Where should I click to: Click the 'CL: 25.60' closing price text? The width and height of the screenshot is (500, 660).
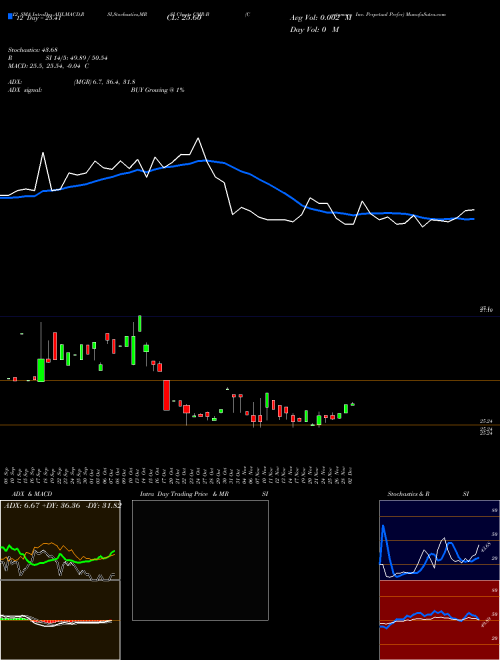[184, 18]
